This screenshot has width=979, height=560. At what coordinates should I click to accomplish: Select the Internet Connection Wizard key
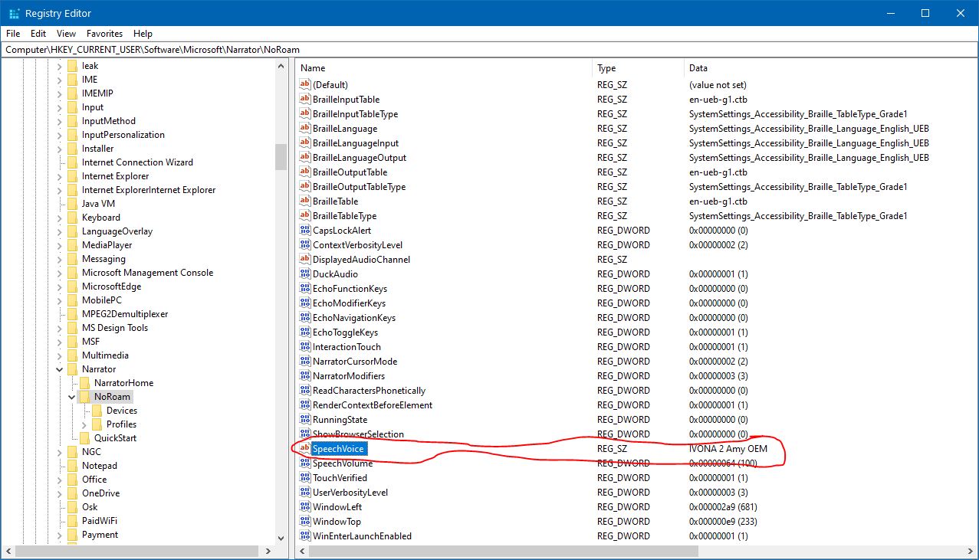(137, 162)
